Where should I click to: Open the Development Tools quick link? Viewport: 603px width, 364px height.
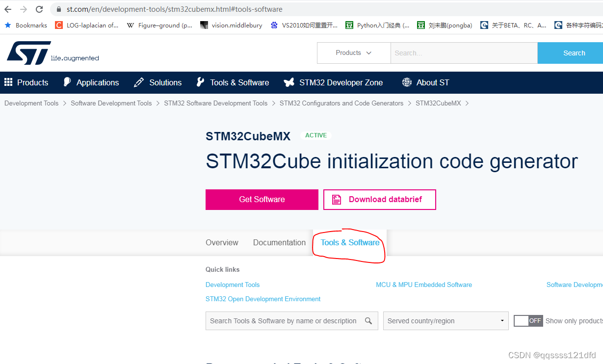[233, 285]
